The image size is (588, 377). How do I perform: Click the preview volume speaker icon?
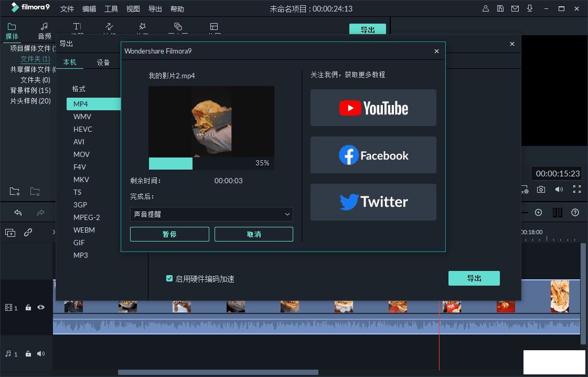(x=559, y=189)
